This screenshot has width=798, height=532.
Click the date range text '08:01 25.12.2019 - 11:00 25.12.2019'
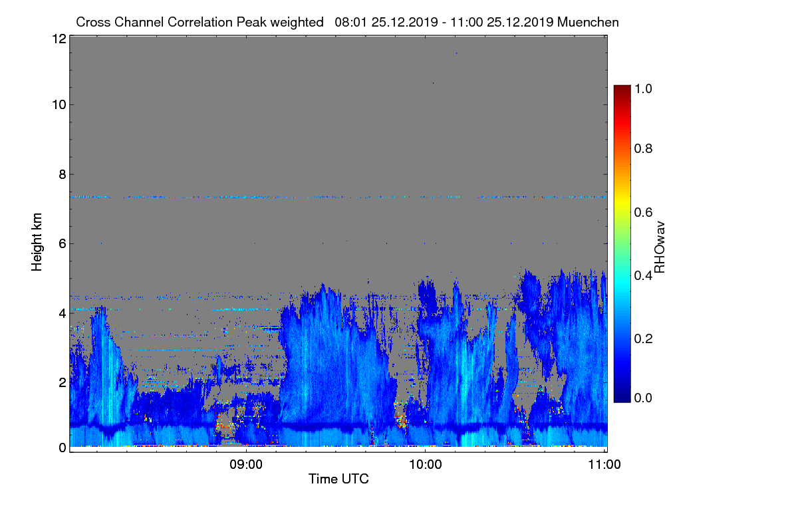click(444, 22)
